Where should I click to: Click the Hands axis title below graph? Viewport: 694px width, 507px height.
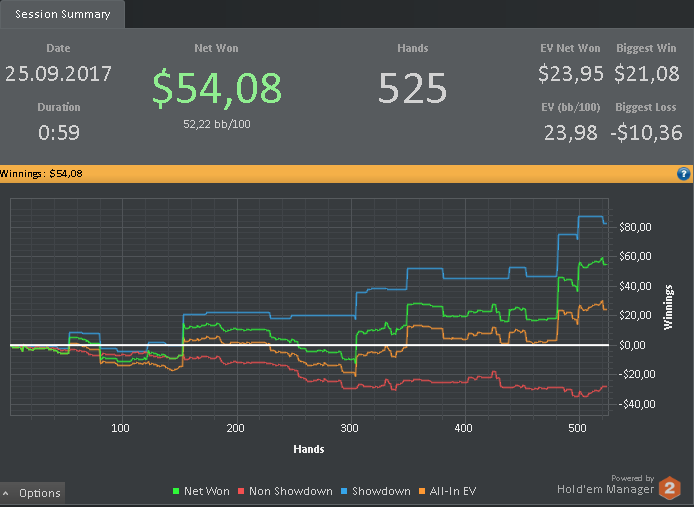tap(309, 449)
